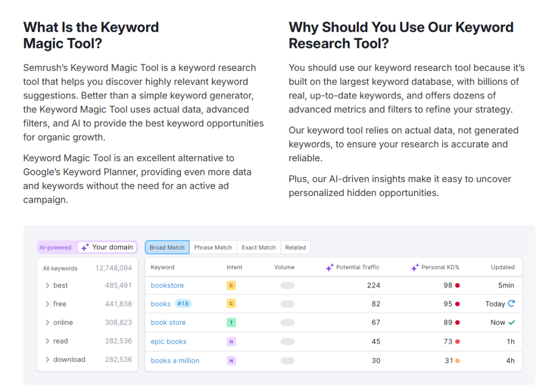Click the 'book store' keyword link
Viewport: 558px width, 392px height.
click(168, 322)
